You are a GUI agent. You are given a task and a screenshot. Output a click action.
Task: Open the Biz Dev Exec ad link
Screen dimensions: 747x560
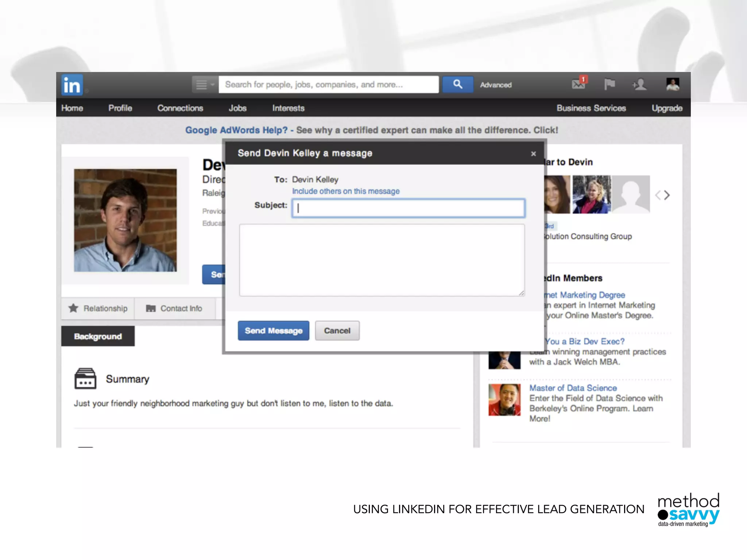585,342
